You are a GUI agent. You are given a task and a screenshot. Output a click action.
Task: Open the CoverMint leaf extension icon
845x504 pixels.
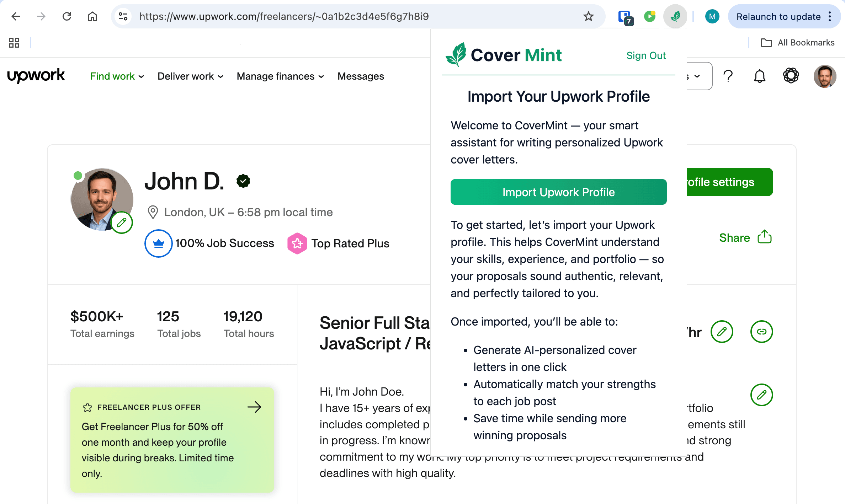675,16
